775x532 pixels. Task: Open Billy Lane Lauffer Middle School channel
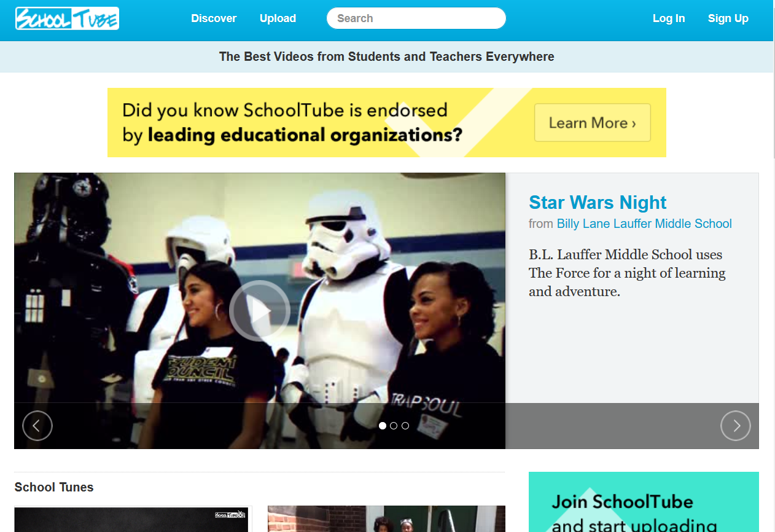point(644,224)
